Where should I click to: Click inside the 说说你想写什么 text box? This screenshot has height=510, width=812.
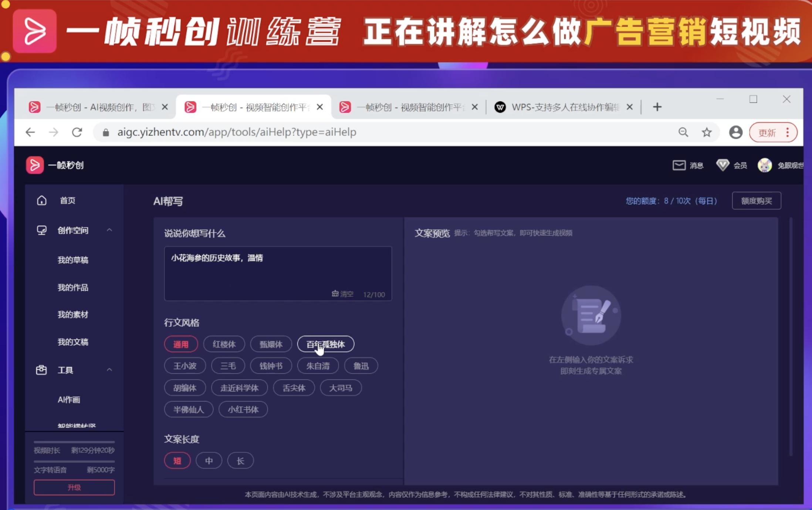pos(278,274)
